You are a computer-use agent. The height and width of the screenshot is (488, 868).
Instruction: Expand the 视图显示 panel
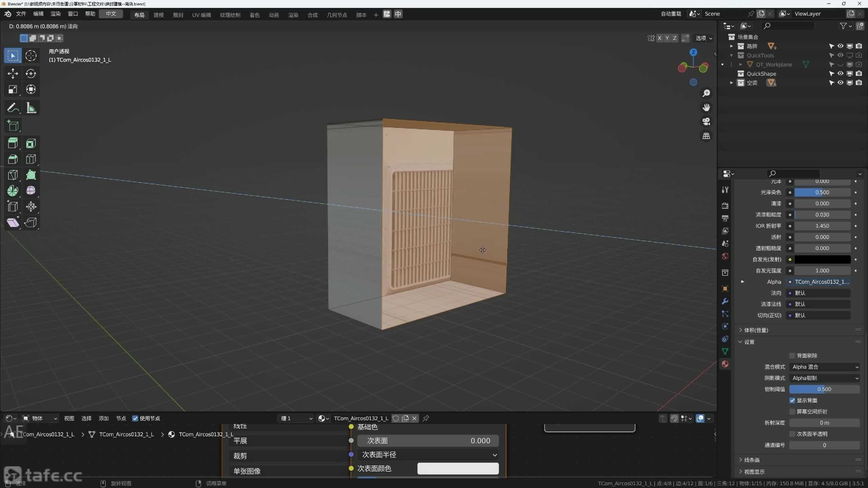[x=754, y=472]
